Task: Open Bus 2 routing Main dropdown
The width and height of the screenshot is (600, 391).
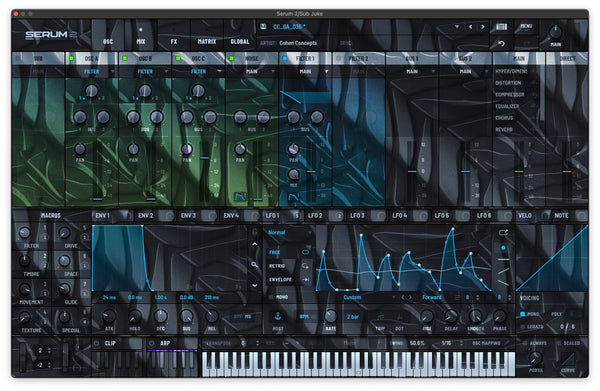Action: (466, 72)
